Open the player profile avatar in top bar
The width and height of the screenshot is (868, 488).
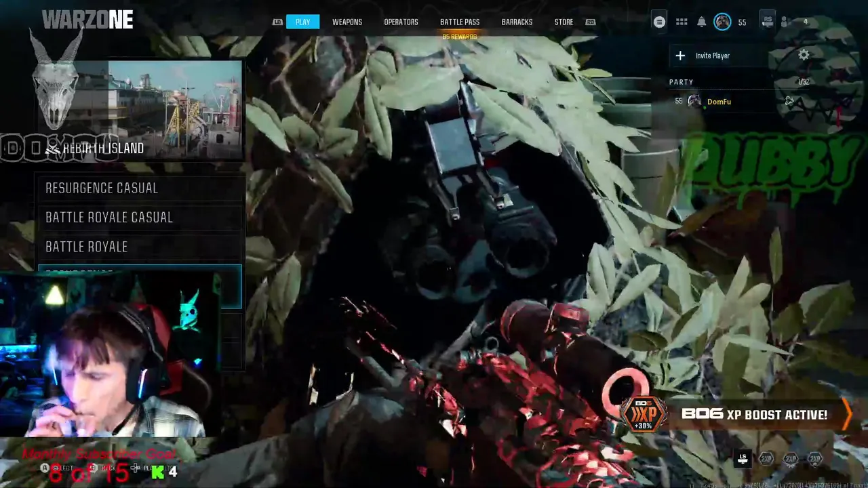point(723,22)
